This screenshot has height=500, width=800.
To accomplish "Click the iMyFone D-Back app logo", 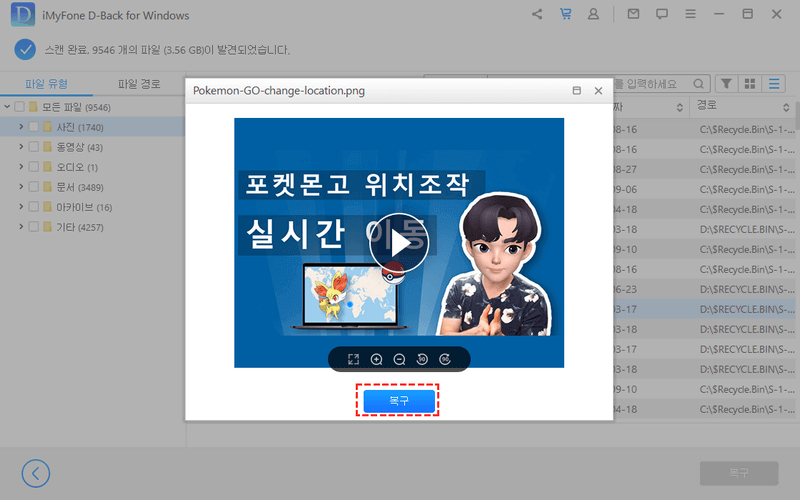I will (23, 15).
